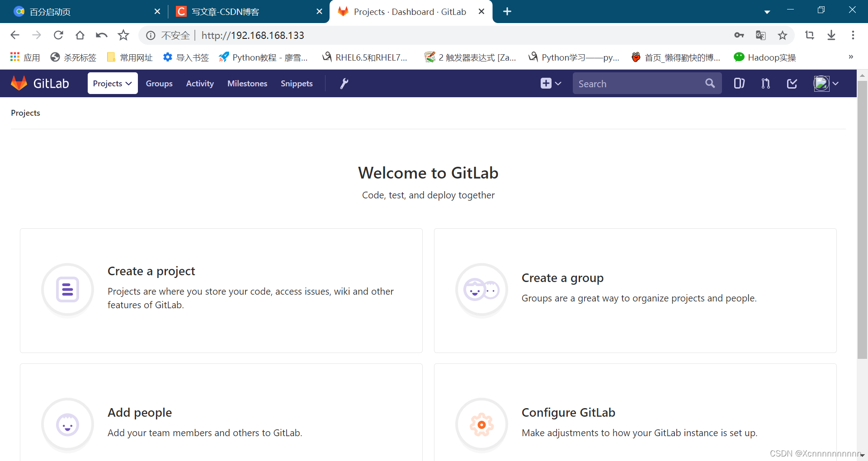Click the new item plus icon

coord(546,83)
